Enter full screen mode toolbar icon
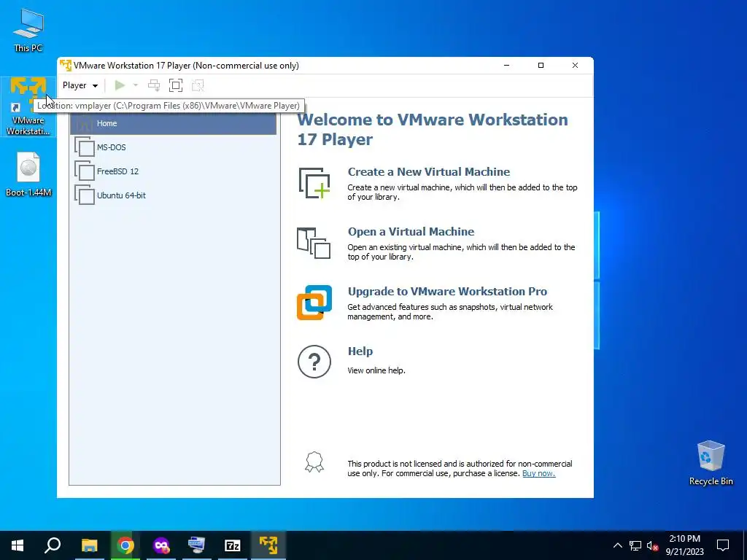 click(176, 86)
